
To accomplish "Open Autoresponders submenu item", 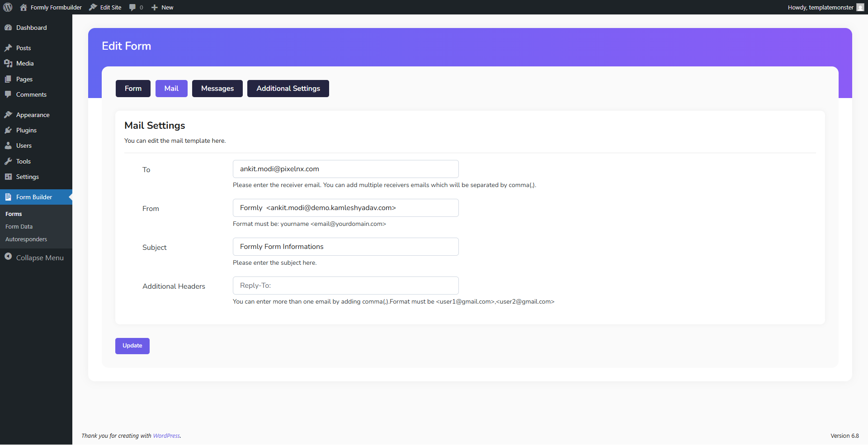I will [36, 239].
